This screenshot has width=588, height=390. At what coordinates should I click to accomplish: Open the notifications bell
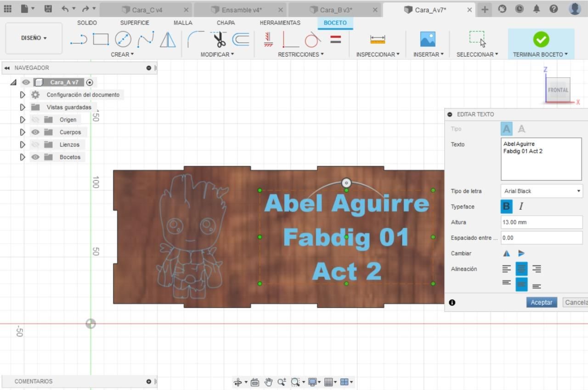(x=537, y=9)
